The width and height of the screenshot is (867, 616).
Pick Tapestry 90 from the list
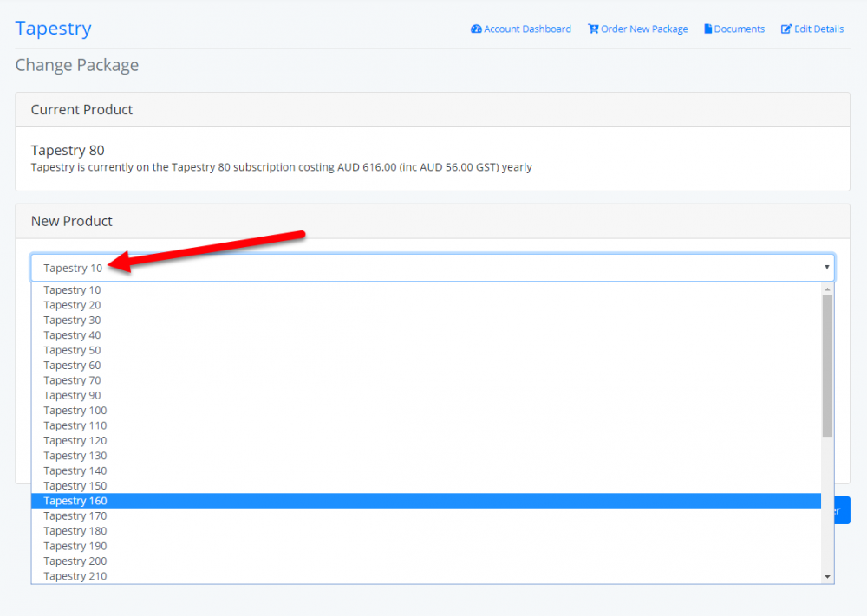426,396
